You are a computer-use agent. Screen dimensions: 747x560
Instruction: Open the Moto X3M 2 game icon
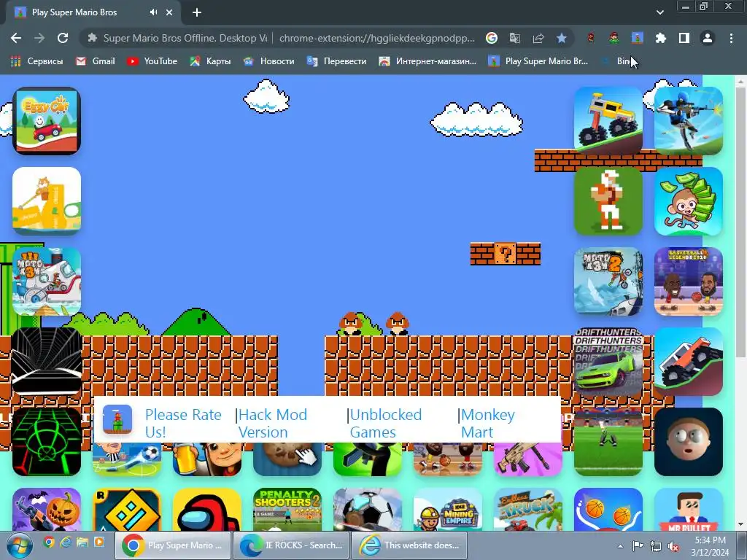[x=608, y=281]
